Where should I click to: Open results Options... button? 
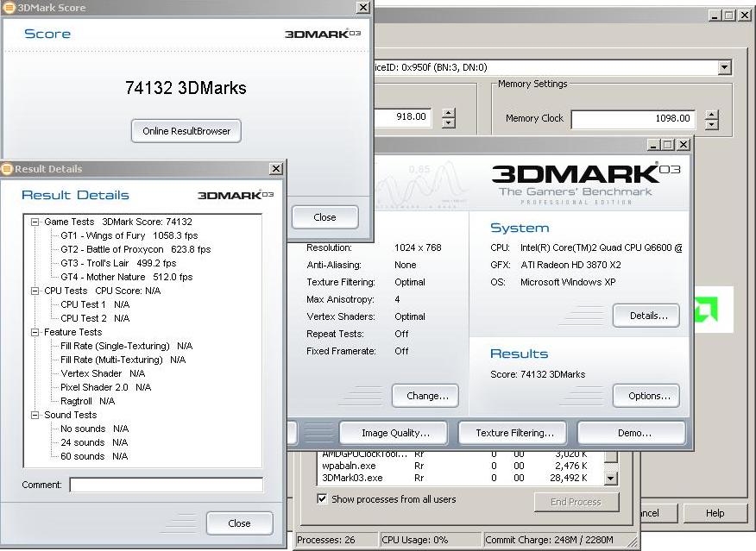point(646,396)
